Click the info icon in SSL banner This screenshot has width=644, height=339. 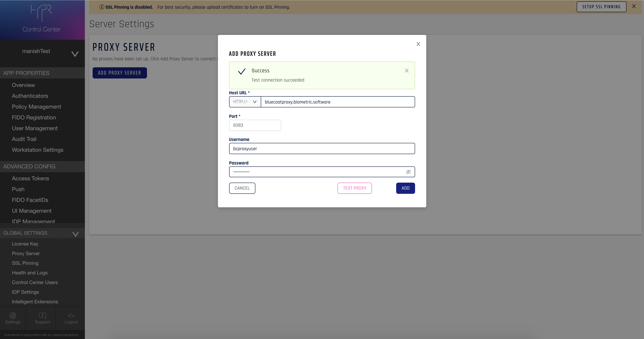click(x=102, y=7)
